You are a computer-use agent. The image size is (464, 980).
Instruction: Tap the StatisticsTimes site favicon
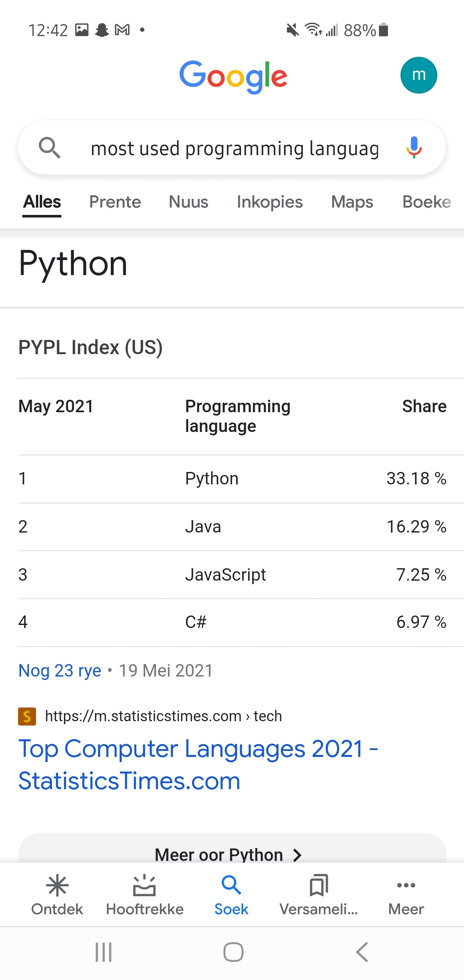(27, 717)
